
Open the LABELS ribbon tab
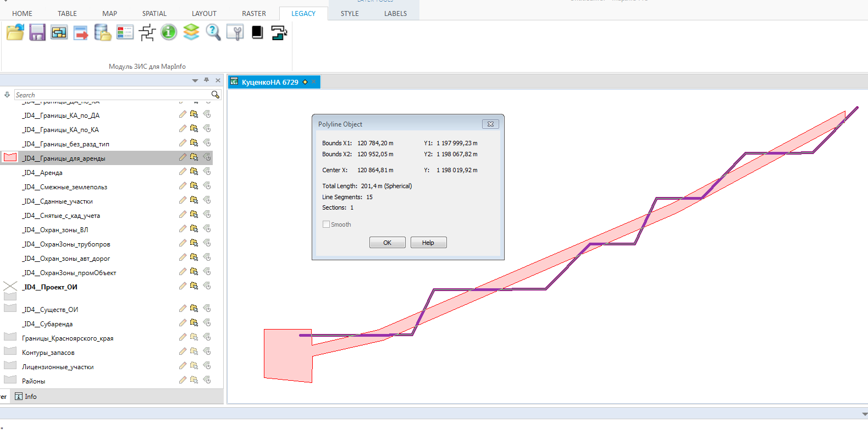[x=396, y=13]
